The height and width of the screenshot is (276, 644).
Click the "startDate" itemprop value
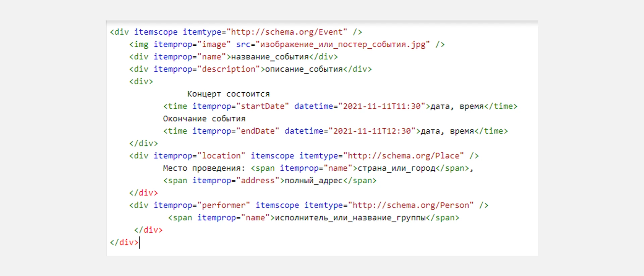tap(263, 106)
